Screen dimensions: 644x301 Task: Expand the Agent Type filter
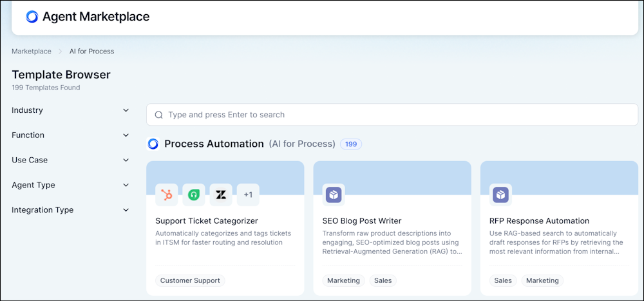point(126,185)
